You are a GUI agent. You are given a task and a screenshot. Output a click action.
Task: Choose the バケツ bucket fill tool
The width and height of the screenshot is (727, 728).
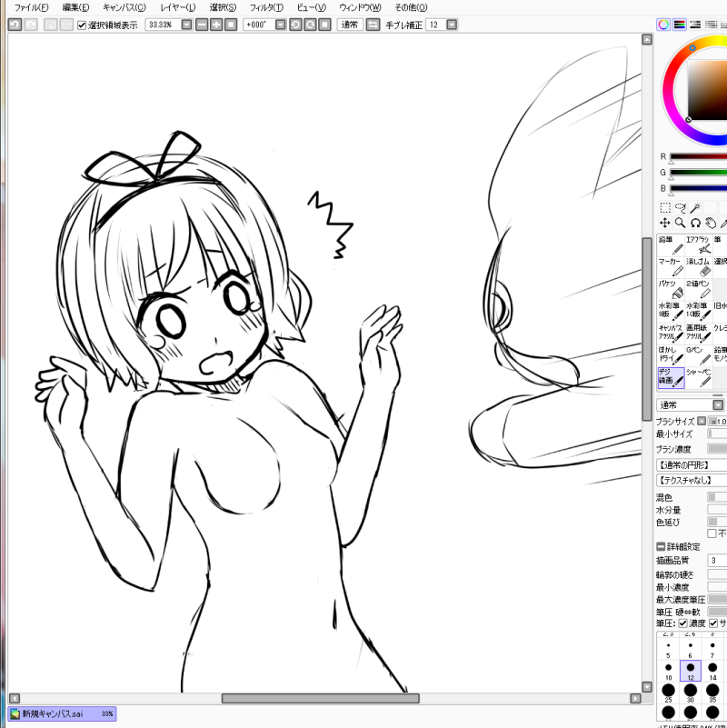671,289
